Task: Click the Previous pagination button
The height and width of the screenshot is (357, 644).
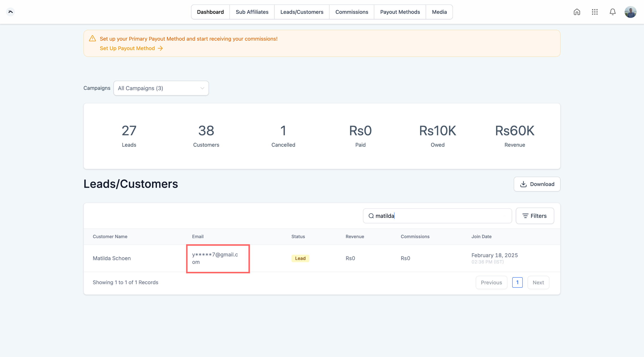Action: 491,282
